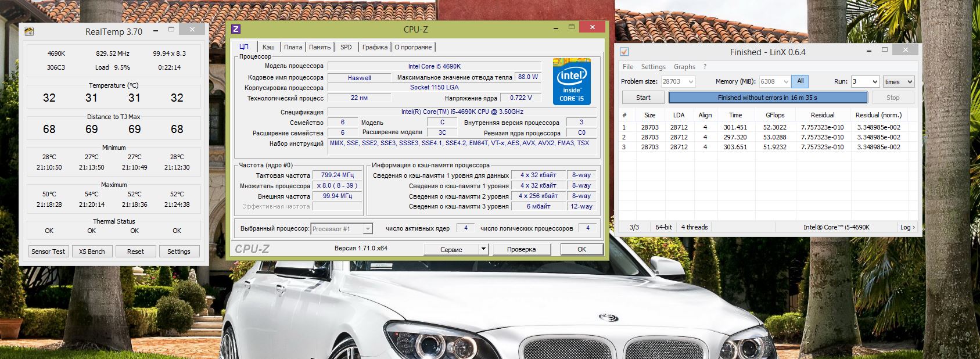
Task: Click the 4 threads entry in LinX status bar
Action: (694, 227)
